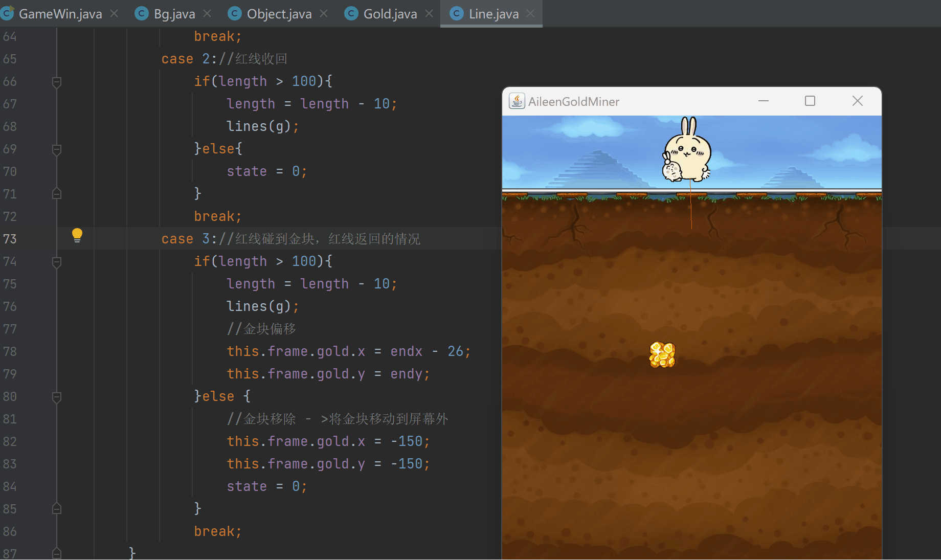
Task: Close the Bg.java tab
Action: tap(207, 14)
